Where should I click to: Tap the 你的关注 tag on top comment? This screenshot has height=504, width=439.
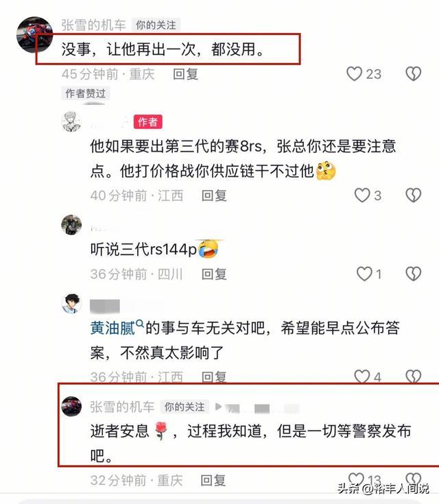156,25
